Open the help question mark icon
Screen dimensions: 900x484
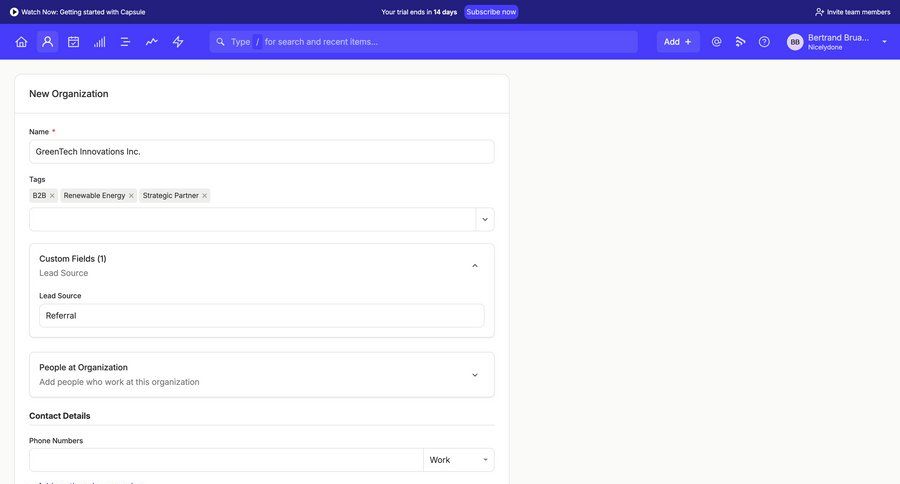point(764,42)
